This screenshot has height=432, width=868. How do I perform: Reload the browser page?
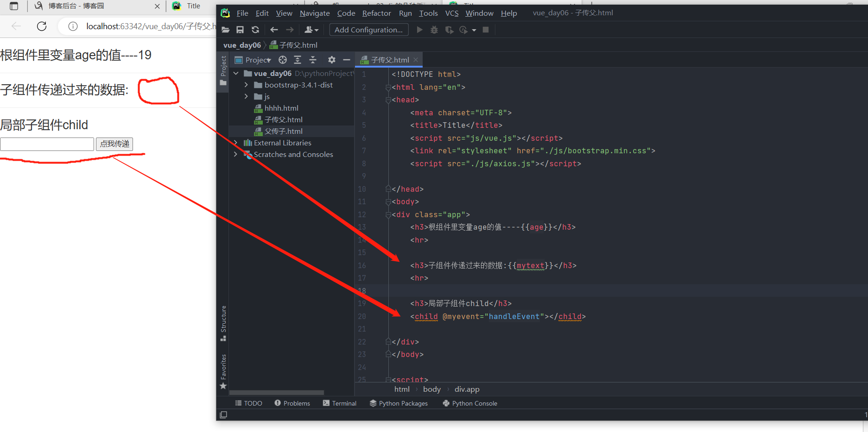point(42,26)
